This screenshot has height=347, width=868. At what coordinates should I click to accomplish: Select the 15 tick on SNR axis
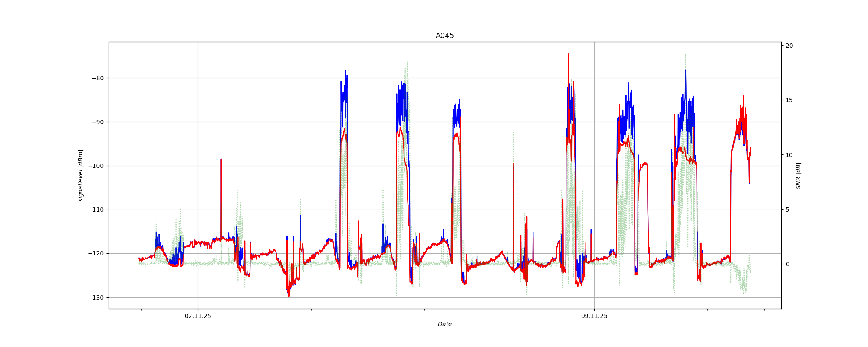(789, 100)
